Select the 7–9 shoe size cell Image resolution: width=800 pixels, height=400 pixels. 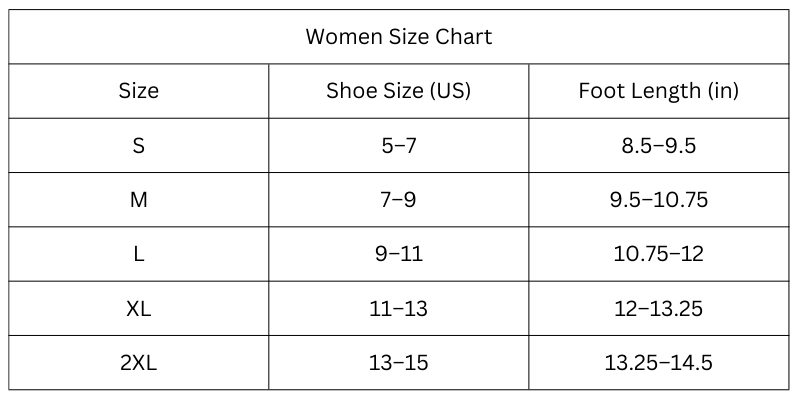[x=398, y=200]
